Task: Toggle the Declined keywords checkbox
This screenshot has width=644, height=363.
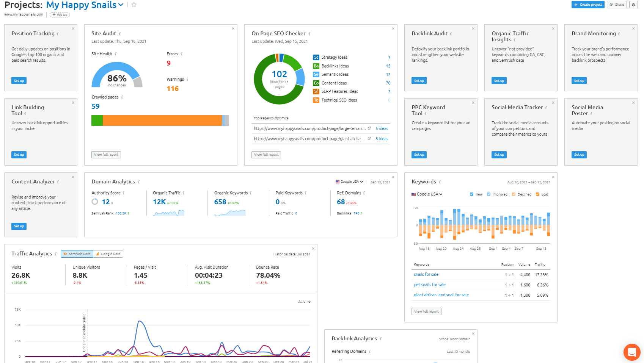Action: (514, 194)
